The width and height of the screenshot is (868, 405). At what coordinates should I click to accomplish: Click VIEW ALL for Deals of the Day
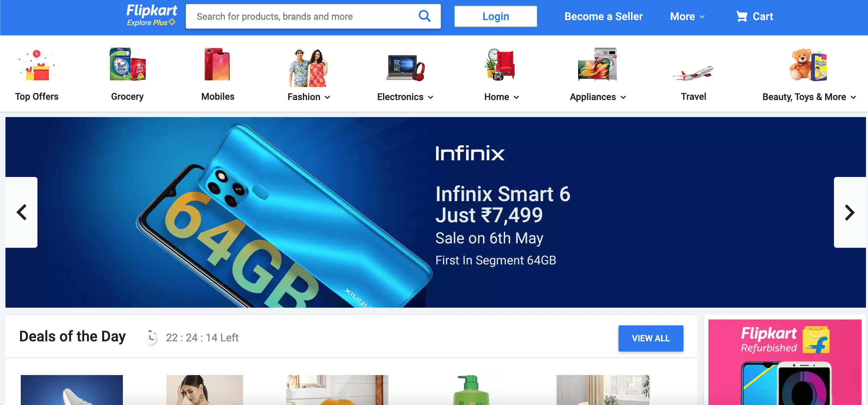point(650,338)
